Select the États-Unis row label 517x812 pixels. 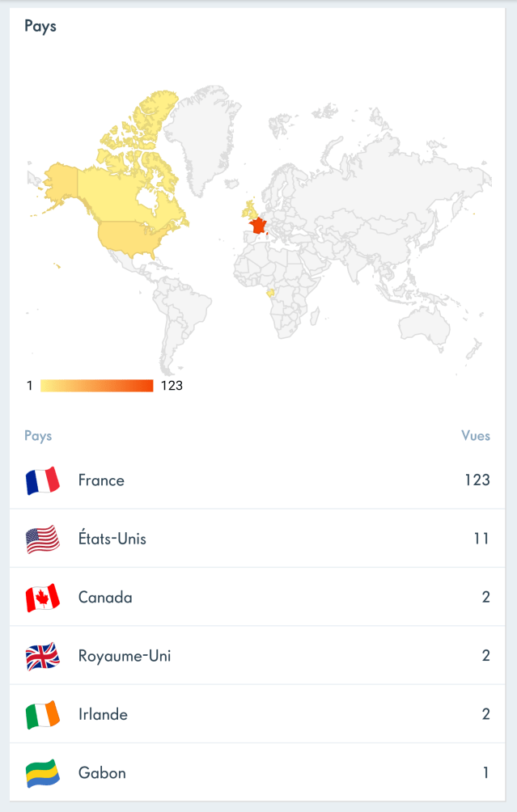[x=112, y=539]
